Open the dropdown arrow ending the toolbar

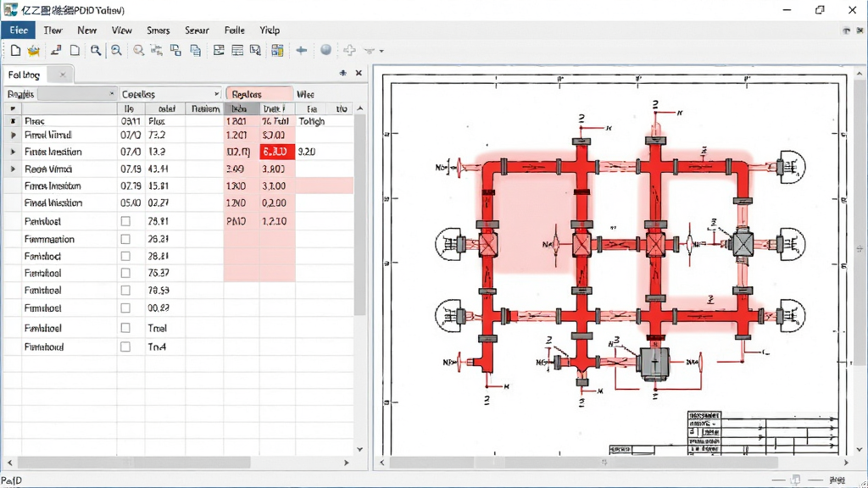tap(381, 52)
